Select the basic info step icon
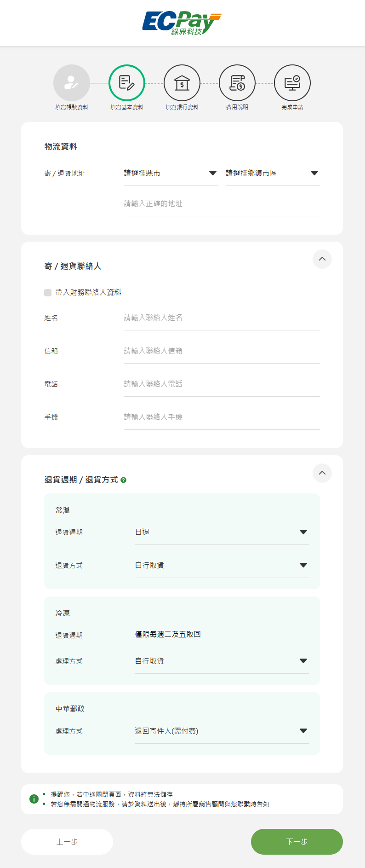Image resolution: width=365 pixels, height=868 pixels. [127, 83]
